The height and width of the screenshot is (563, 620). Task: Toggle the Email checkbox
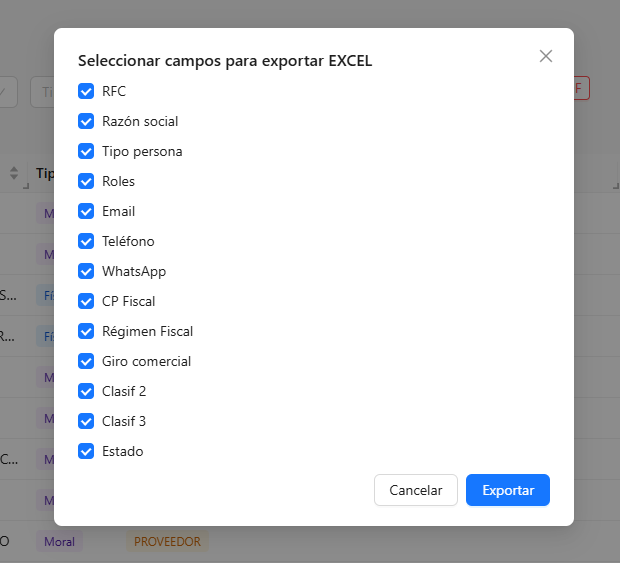86,211
